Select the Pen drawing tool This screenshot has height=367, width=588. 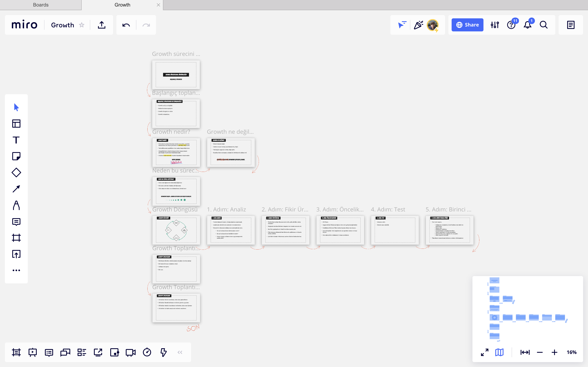pos(16,205)
